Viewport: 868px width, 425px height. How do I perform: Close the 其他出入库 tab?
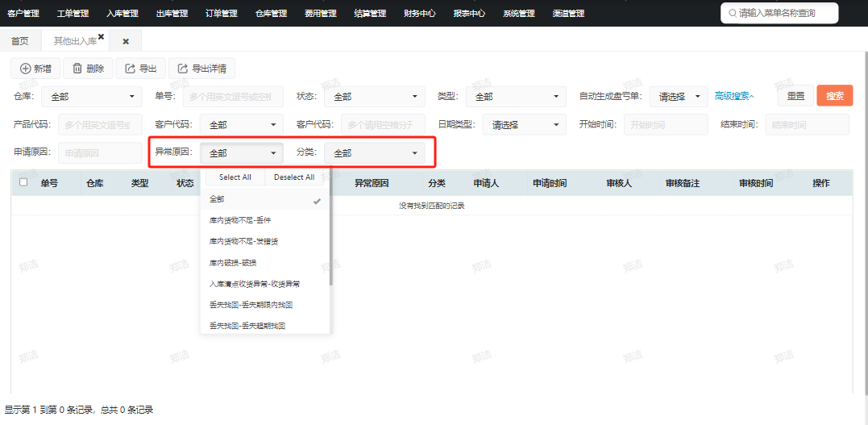click(x=101, y=36)
